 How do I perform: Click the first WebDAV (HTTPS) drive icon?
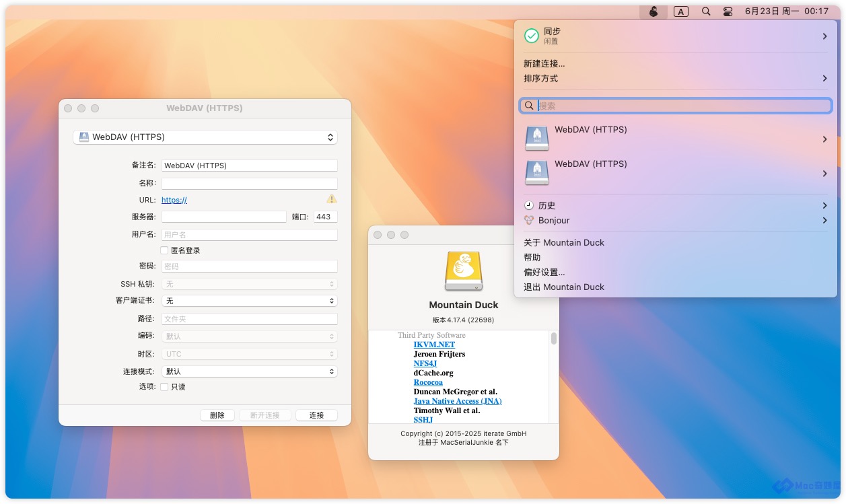pos(536,139)
